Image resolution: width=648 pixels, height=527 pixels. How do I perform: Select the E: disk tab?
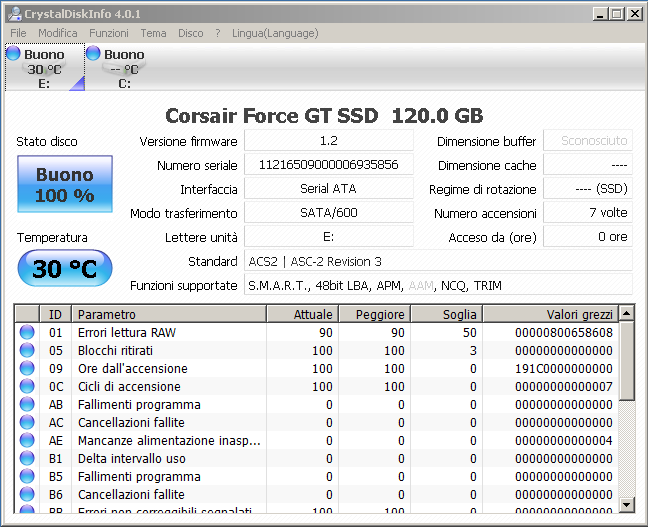[x=45, y=67]
